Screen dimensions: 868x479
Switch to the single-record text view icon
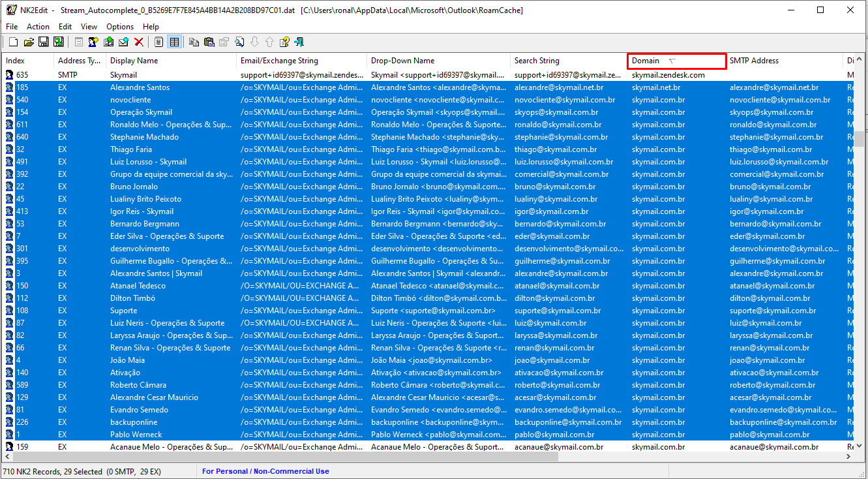pyautogui.click(x=158, y=42)
